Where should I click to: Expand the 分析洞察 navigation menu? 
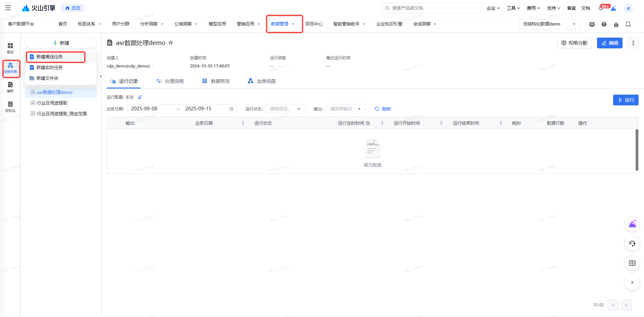point(152,24)
